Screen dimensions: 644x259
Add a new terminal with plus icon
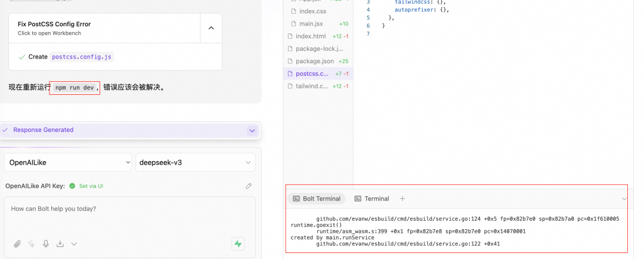(x=402, y=199)
